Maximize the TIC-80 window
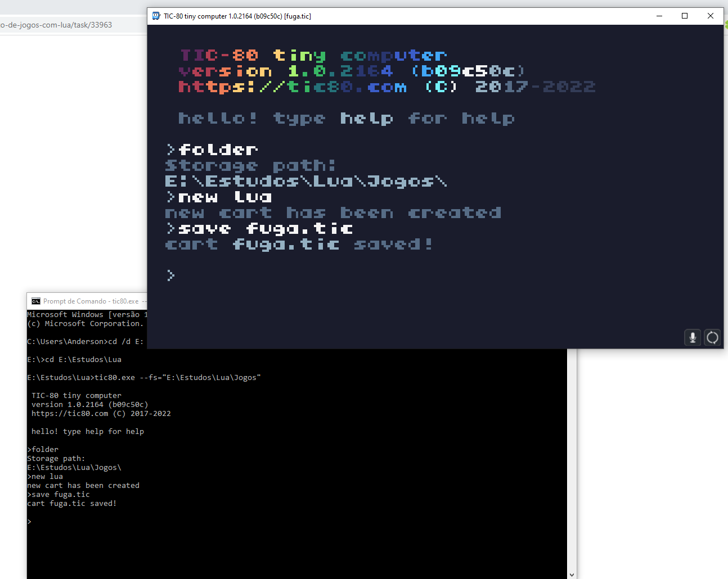The width and height of the screenshot is (728, 579). 685,16
